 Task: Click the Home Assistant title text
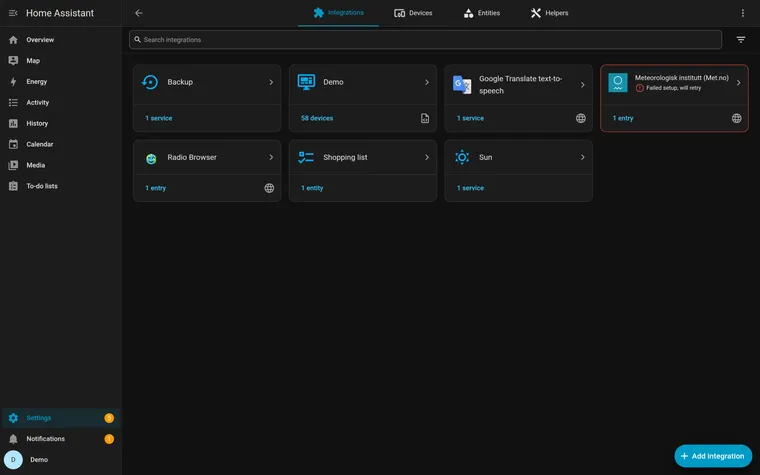pyautogui.click(x=60, y=13)
